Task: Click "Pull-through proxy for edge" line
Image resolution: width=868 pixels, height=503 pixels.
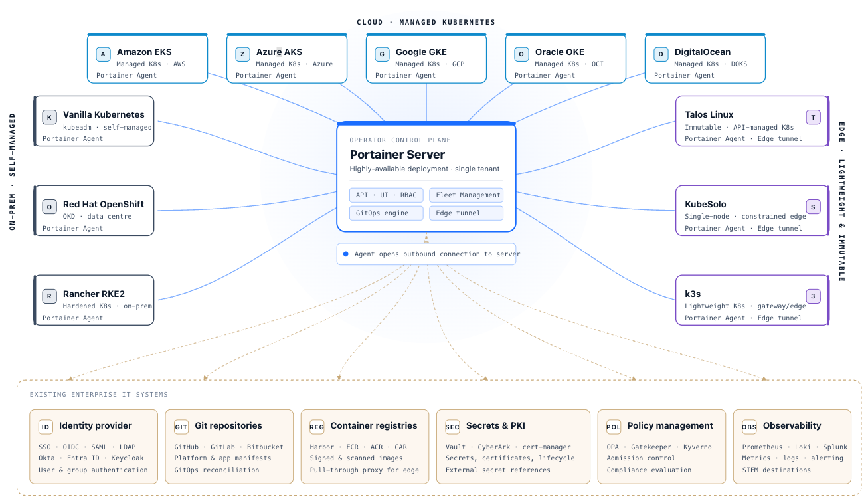Action: pos(365,470)
